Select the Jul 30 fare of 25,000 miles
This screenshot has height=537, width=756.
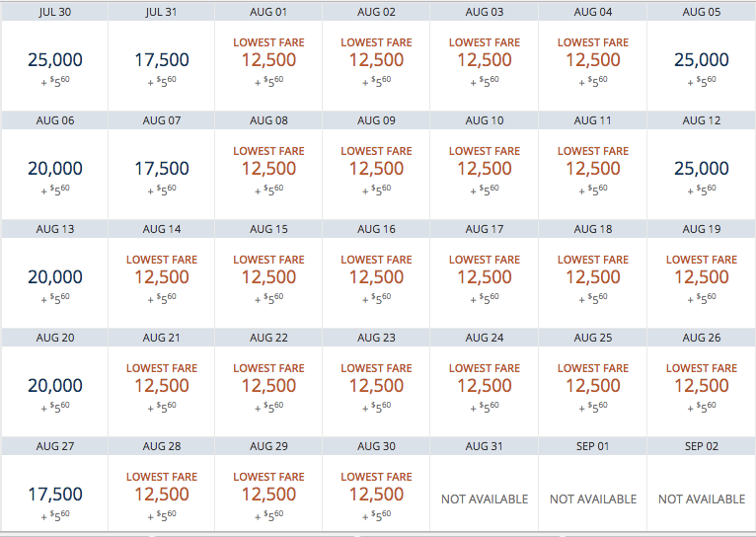coord(55,65)
